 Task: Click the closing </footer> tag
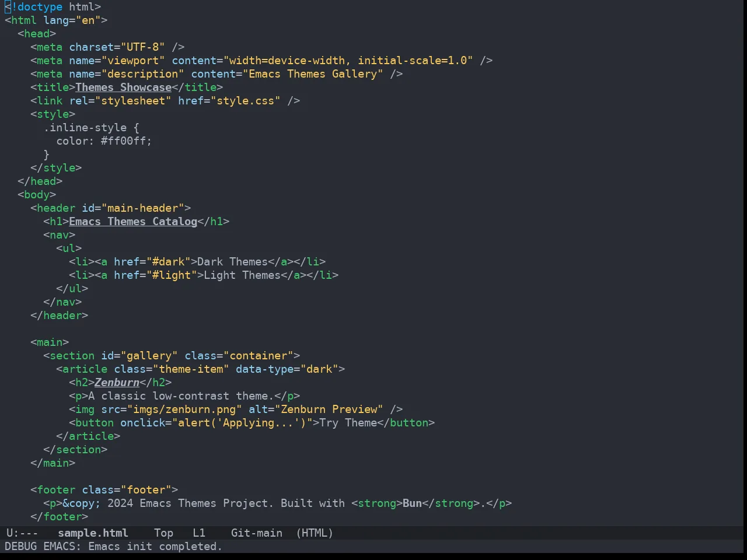click(60, 517)
